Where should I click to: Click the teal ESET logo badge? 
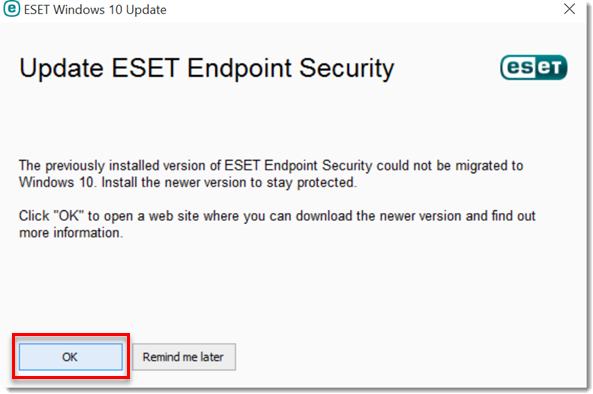point(534,67)
